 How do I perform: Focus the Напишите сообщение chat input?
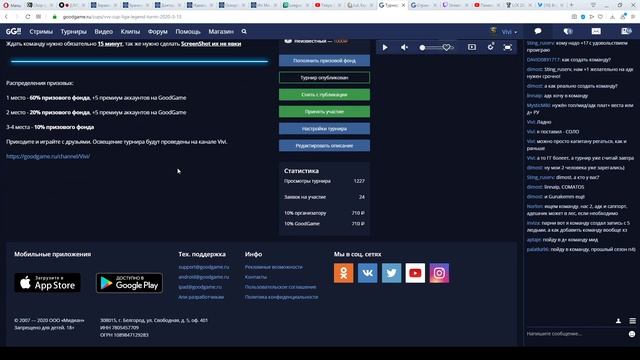point(576,334)
